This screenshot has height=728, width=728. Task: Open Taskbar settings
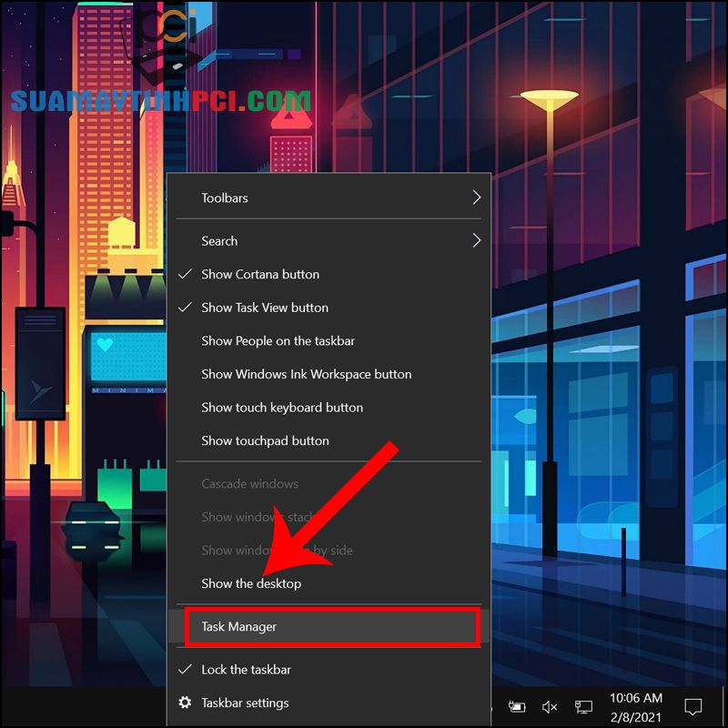point(243,703)
